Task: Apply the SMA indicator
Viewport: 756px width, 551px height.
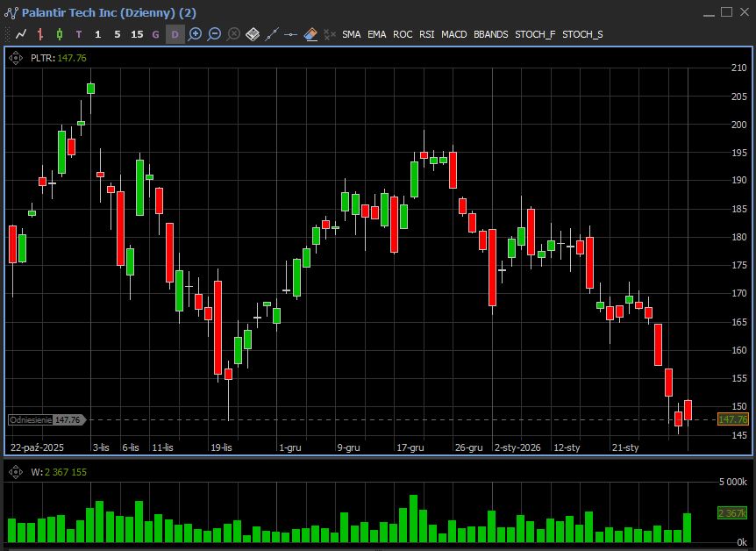Action: point(351,34)
